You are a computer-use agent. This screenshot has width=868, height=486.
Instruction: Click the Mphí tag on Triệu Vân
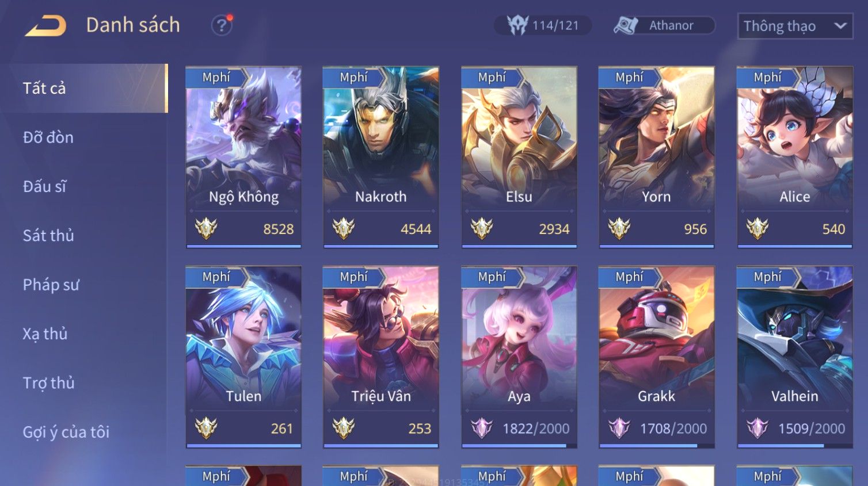coord(353,277)
